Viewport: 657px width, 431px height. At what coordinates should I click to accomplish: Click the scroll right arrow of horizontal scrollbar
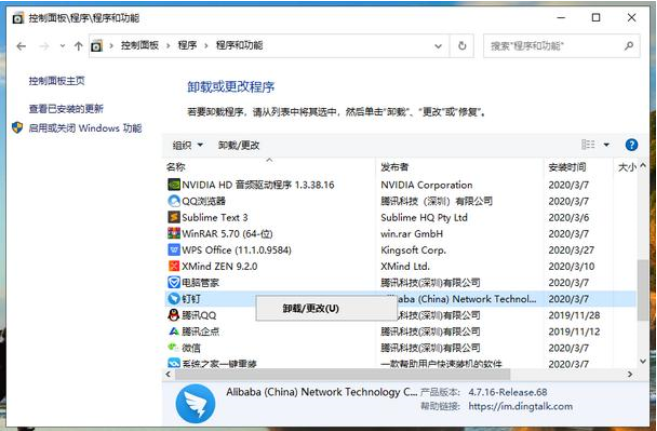pos(630,374)
